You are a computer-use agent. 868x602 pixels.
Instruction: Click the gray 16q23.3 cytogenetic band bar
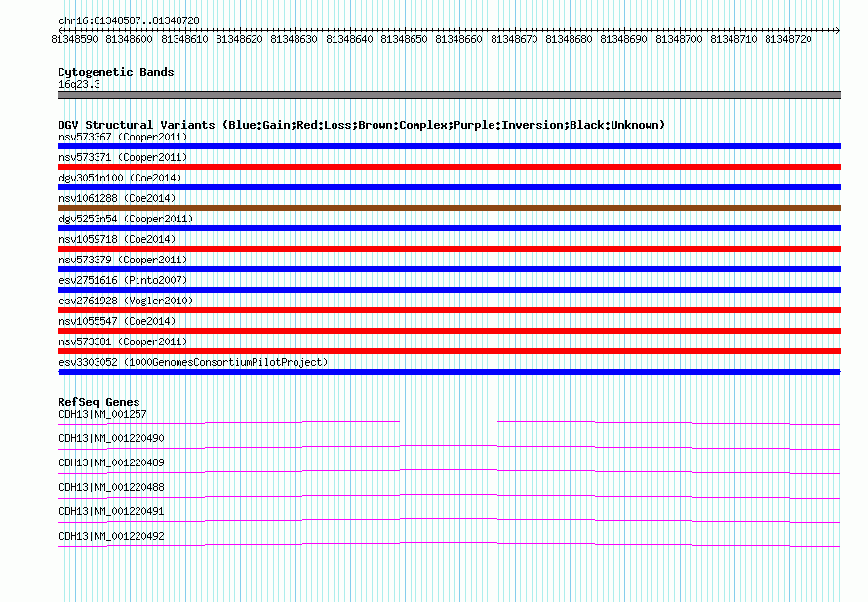click(x=449, y=95)
